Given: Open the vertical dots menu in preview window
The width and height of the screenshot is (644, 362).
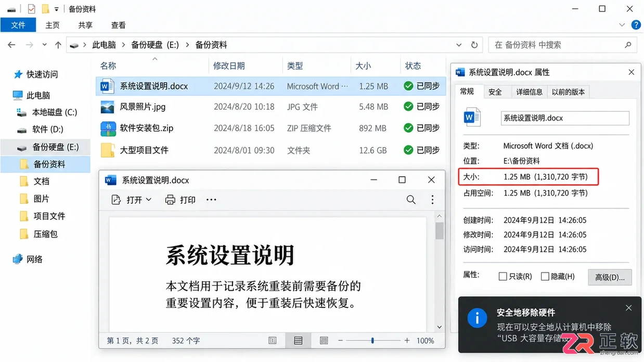Looking at the screenshot, I should (432, 200).
